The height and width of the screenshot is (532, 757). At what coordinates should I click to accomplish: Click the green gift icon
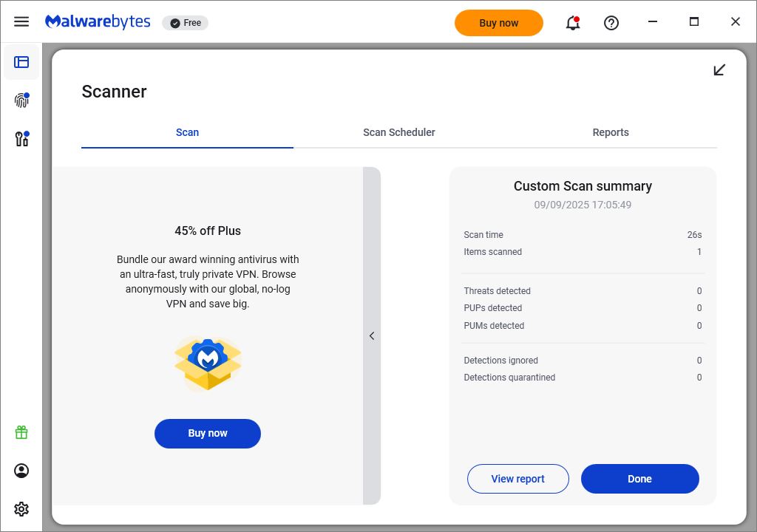pyautogui.click(x=21, y=432)
